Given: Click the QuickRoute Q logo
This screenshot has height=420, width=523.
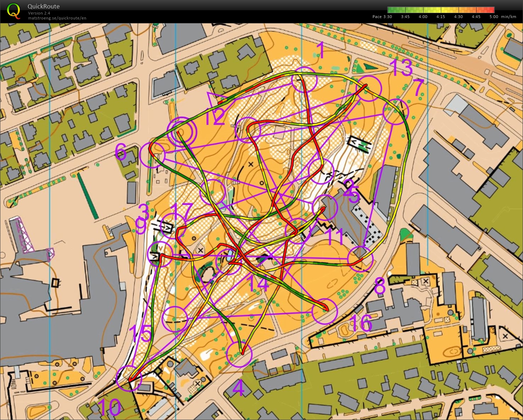Looking at the screenshot, I should tap(13, 11).
